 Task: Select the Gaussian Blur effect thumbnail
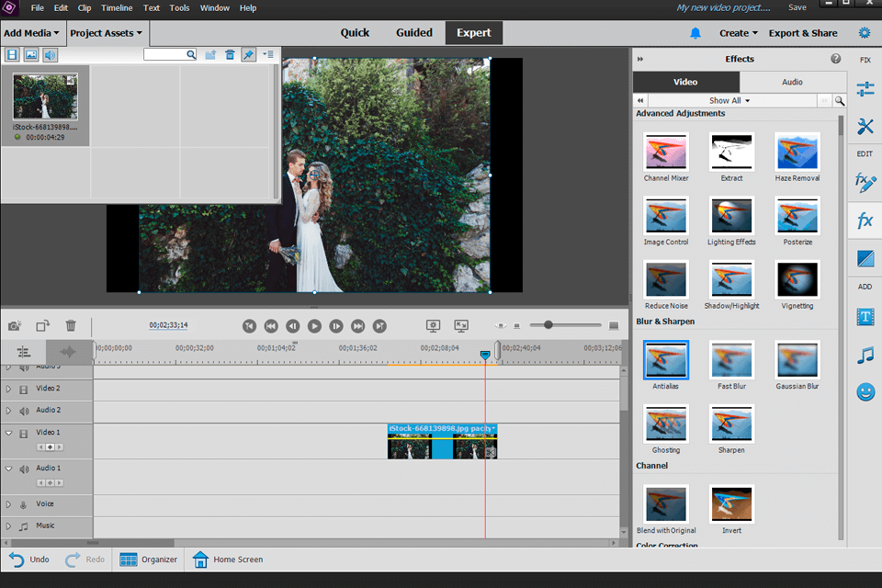pos(797,360)
